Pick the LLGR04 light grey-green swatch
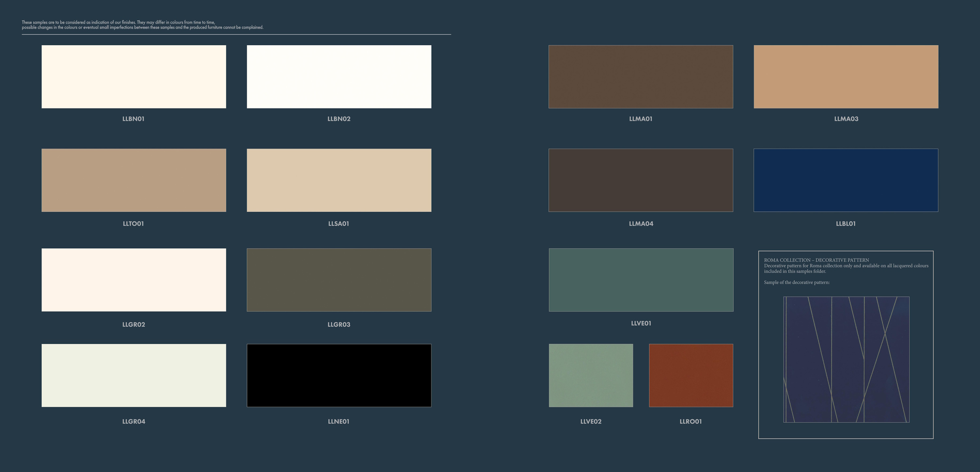Viewport: 980px width, 472px height. pos(134,375)
